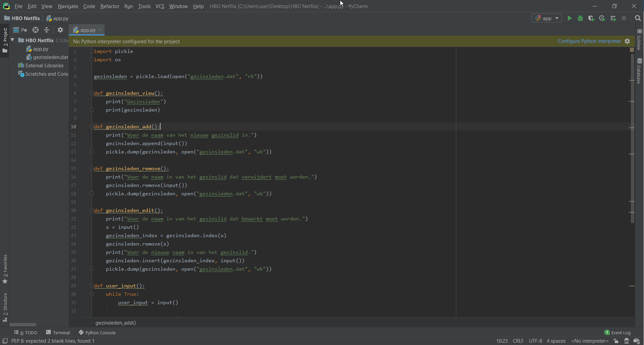644x345 pixels.
Task: Fold the gezinsleden_edit function at line 20
Action: (91, 210)
